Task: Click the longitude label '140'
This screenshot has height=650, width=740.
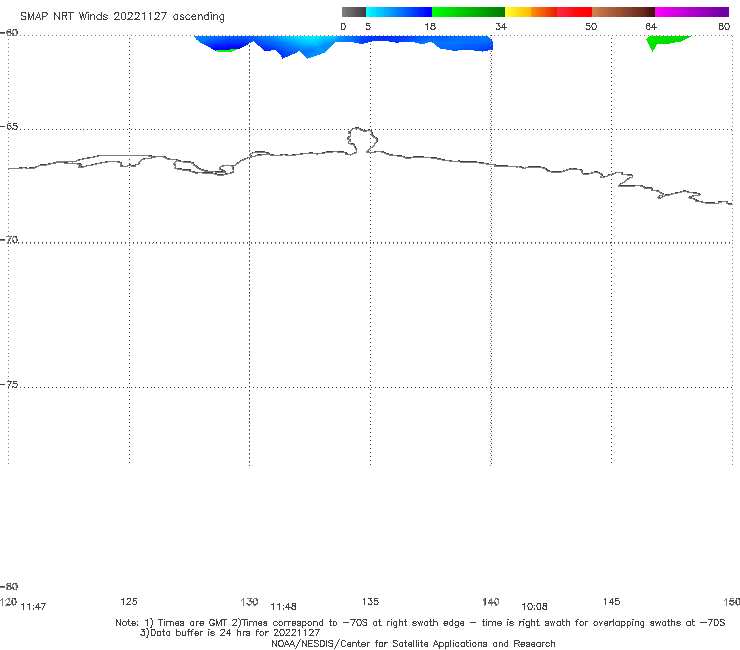Action: tap(491, 602)
